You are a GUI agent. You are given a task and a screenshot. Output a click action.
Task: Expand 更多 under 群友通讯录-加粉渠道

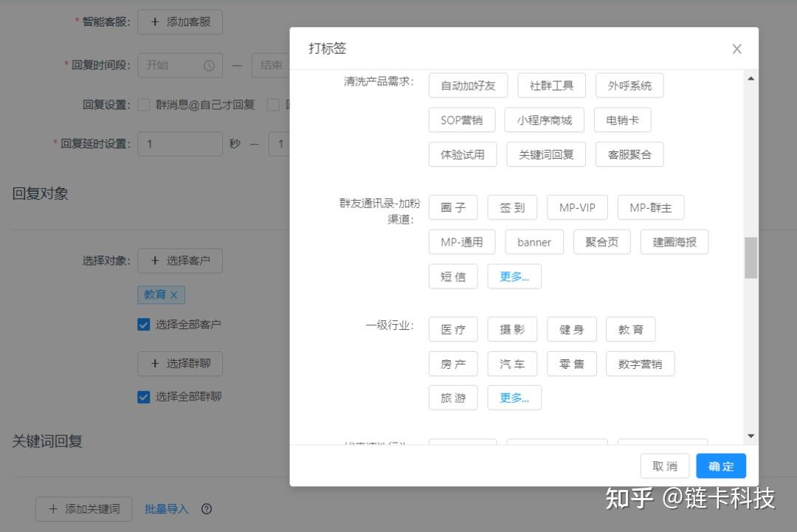pyautogui.click(x=514, y=276)
